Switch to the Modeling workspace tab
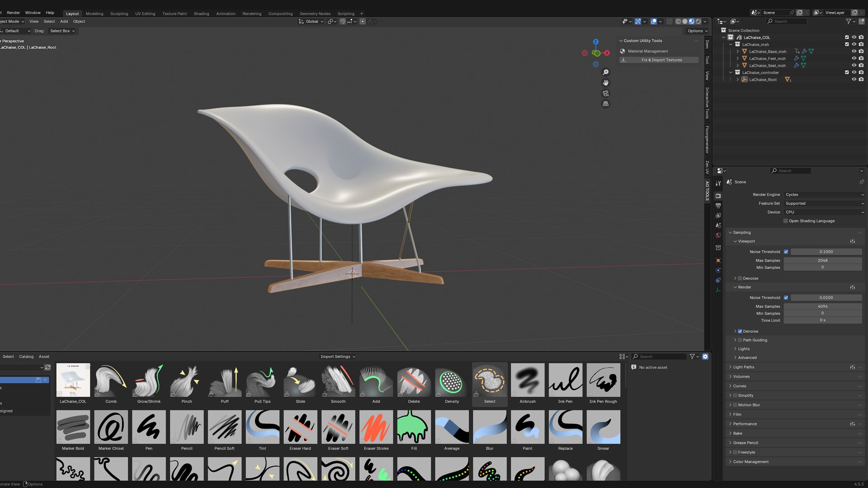Viewport: 868px width, 488px height. pos(94,14)
